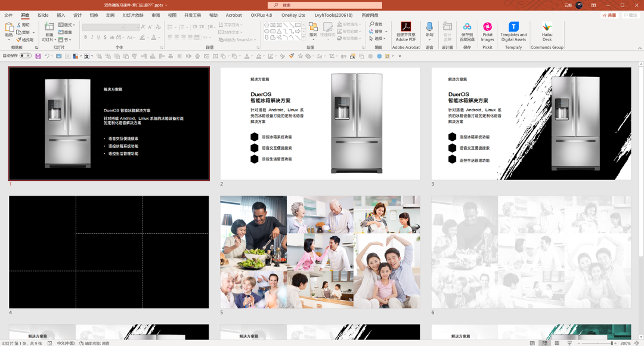Image resolution: width=644 pixels, height=346 pixels.
Task: Click the Undo arrow icon
Action: point(47,56)
